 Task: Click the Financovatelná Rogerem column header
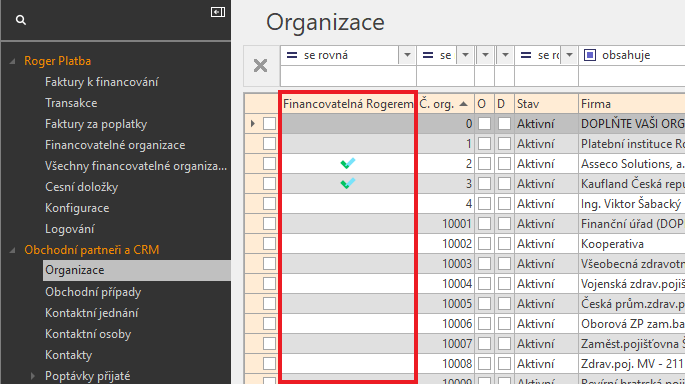(348, 104)
